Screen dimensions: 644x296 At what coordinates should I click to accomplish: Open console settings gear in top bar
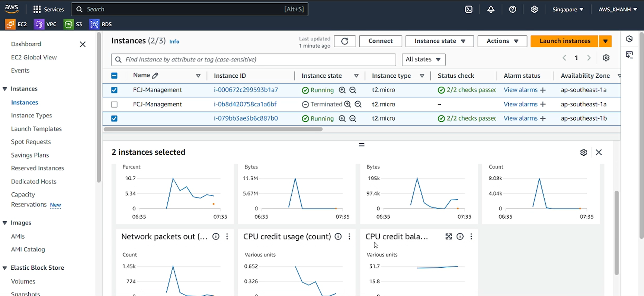(534, 9)
